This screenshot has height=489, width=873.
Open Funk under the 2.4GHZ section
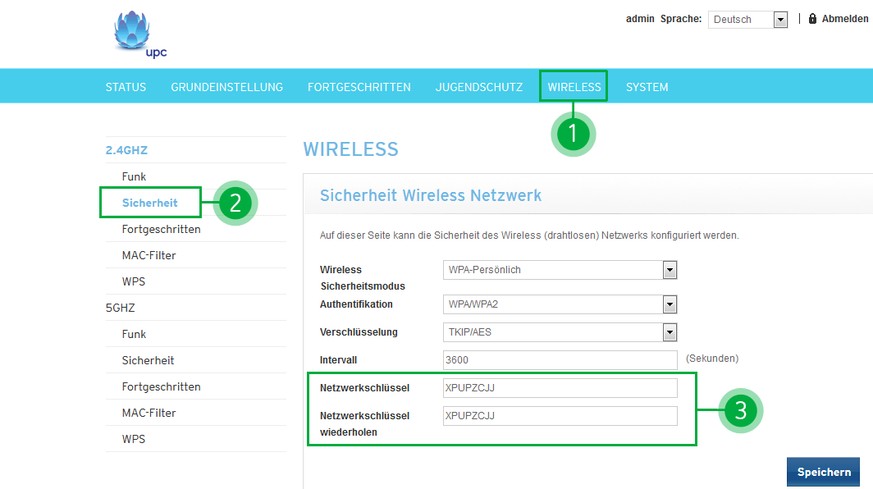pos(134,177)
